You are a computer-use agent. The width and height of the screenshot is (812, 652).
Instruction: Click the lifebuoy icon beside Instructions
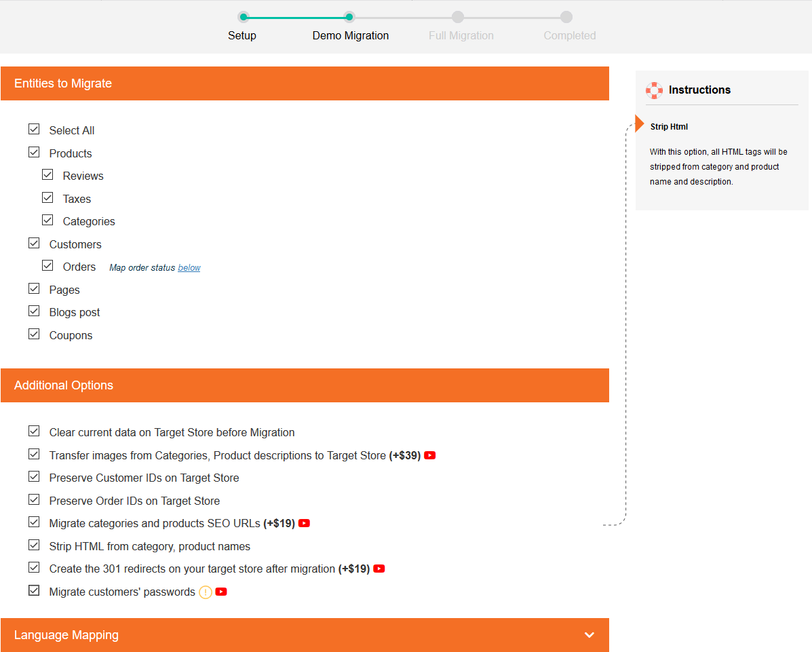point(654,90)
